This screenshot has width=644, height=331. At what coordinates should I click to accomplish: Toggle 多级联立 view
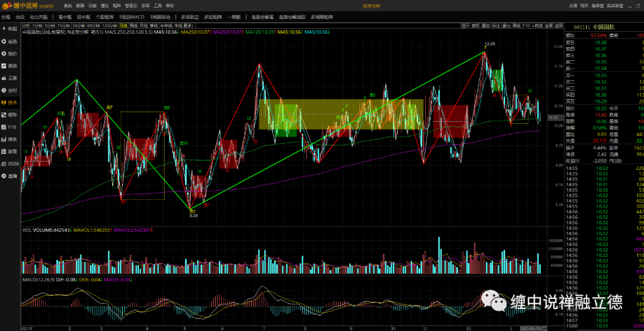click(190, 17)
